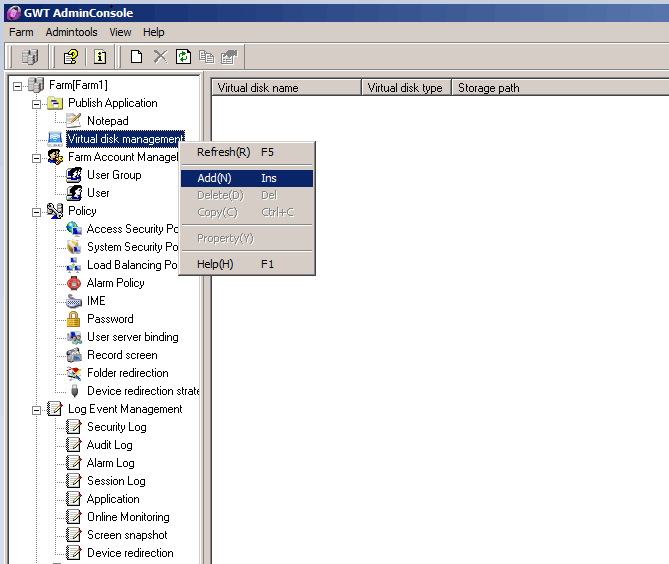Click the Record screen icon in tree

[x=73, y=355]
